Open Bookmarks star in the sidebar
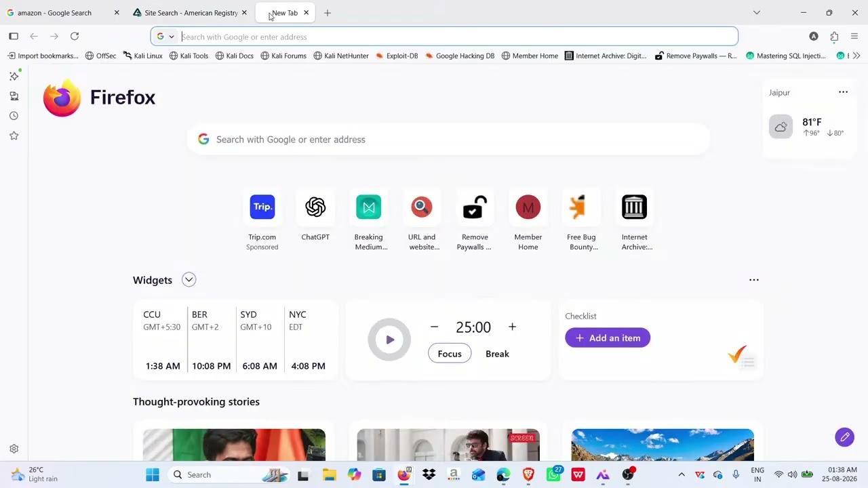 [14, 136]
